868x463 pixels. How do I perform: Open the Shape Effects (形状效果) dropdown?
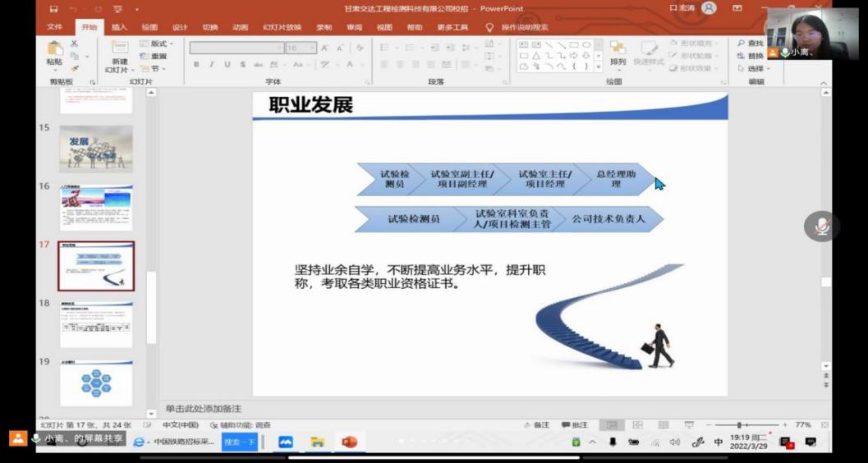point(692,69)
